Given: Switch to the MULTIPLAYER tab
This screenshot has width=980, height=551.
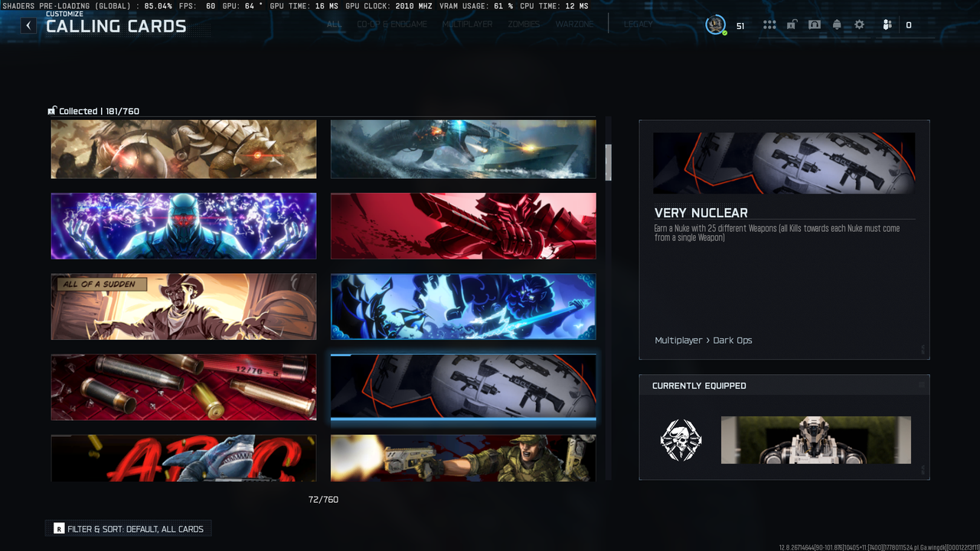Looking at the screenshot, I should click(x=467, y=24).
